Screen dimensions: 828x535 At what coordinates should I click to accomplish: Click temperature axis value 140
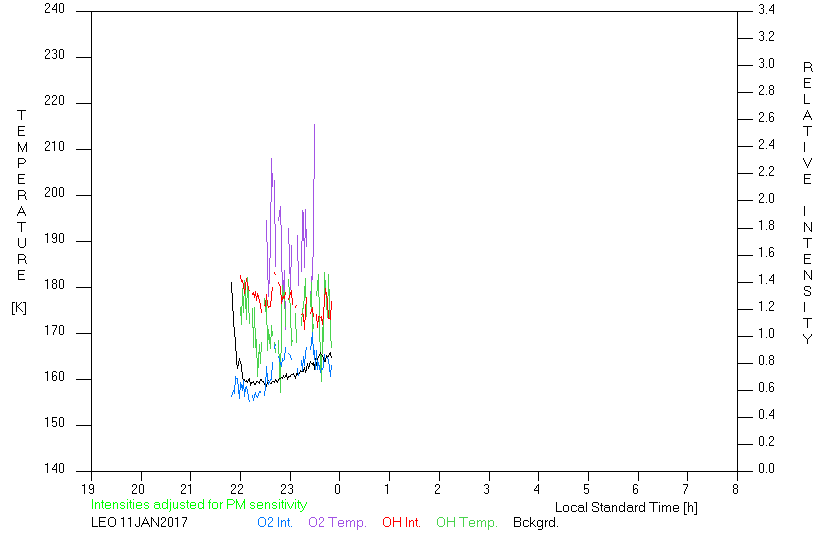pyautogui.click(x=54, y=468)
